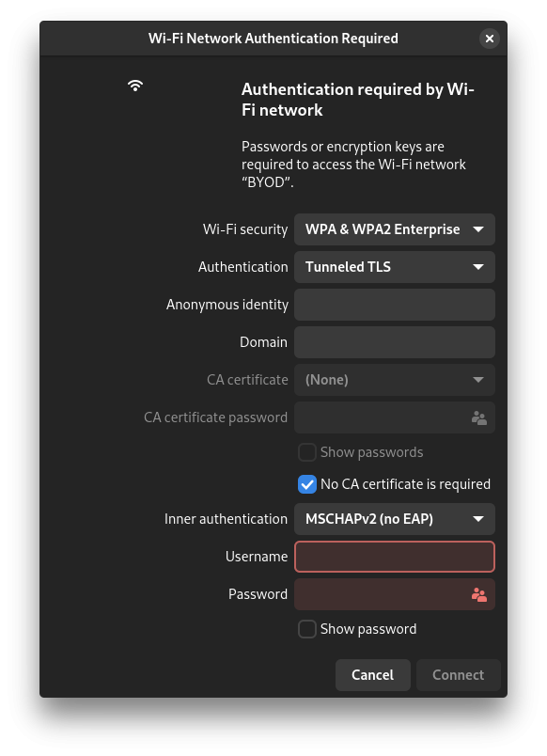Enable the Show password checkbox
The width and height of the screenshot is (547, 756).
[x=307, y=629]
